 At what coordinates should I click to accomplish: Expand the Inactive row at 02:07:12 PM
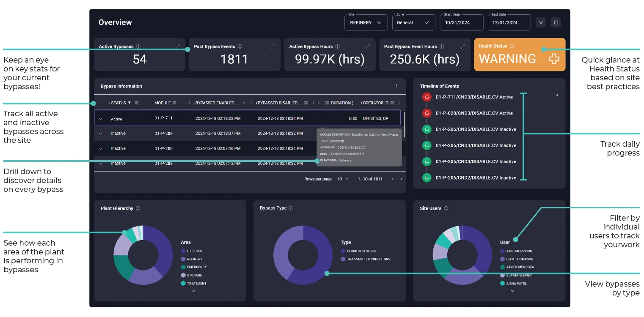pyautogui.click(x=101, y=163)
